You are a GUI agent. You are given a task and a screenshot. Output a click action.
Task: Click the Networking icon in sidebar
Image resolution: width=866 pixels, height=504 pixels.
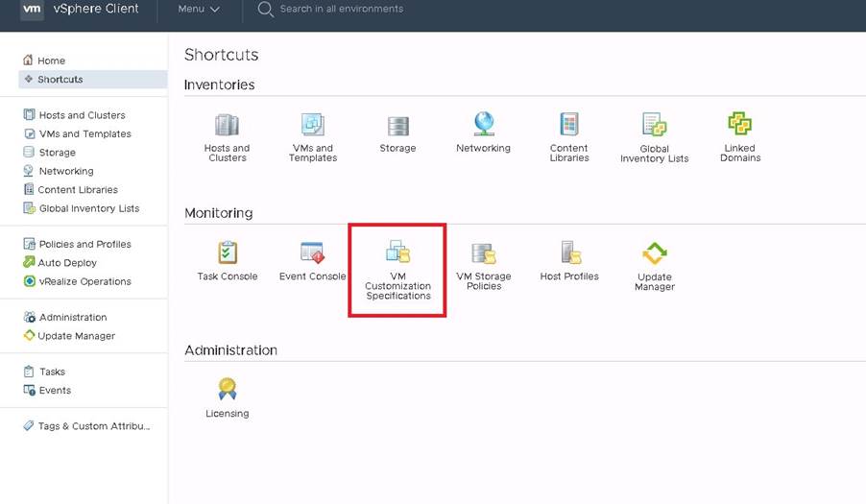pyautogui.click(x=29, y=171)
